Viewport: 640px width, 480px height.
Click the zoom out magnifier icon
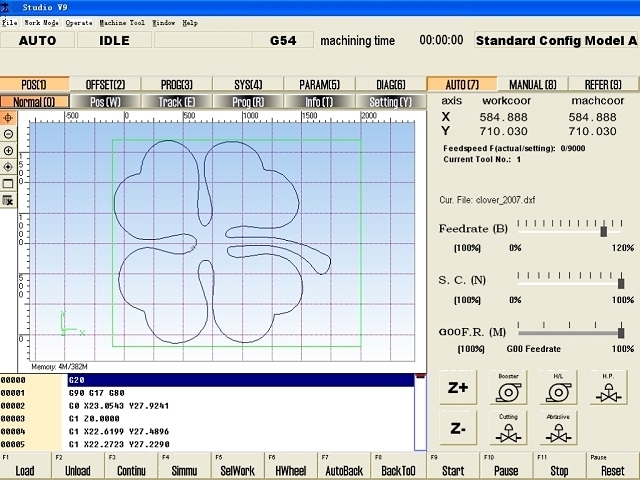(x=8, y=134)
